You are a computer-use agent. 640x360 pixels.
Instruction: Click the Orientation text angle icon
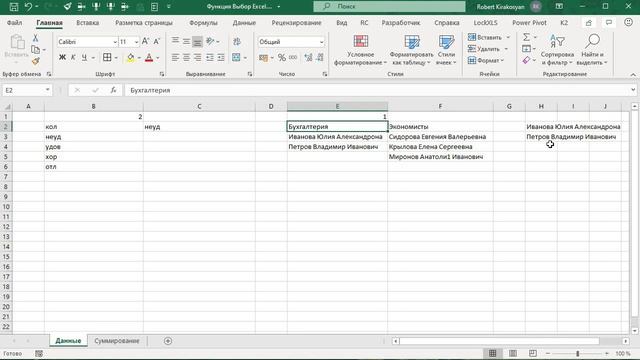[210, 41]
